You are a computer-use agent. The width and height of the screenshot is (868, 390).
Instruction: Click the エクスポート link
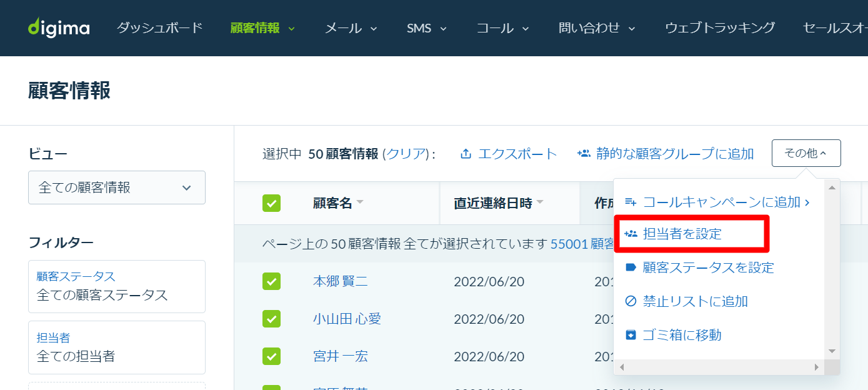517,154
